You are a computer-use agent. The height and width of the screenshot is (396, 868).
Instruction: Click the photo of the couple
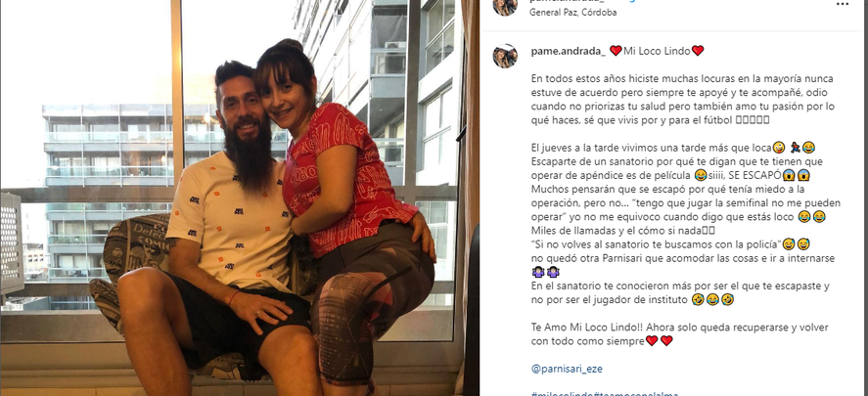[x=231, y=198]
